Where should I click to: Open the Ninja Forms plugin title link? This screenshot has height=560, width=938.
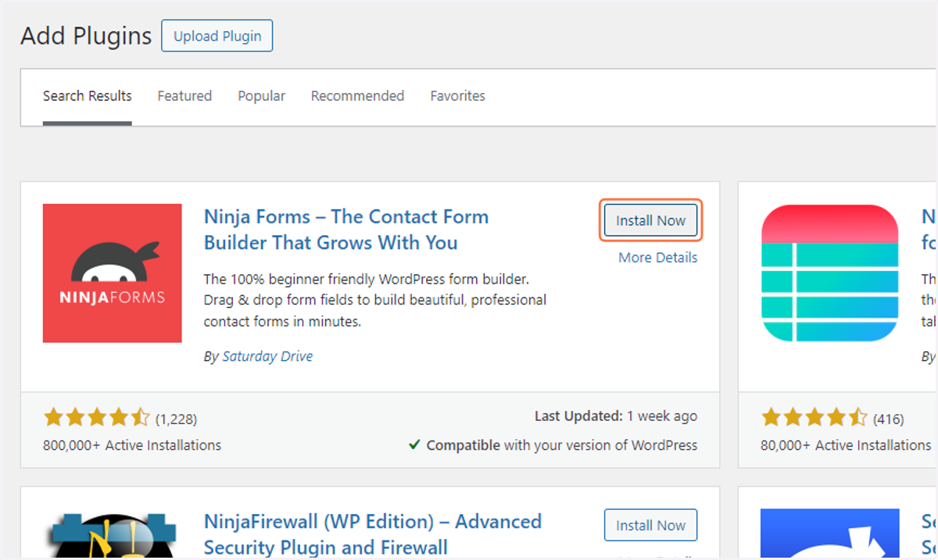click(x=346, y=230)
